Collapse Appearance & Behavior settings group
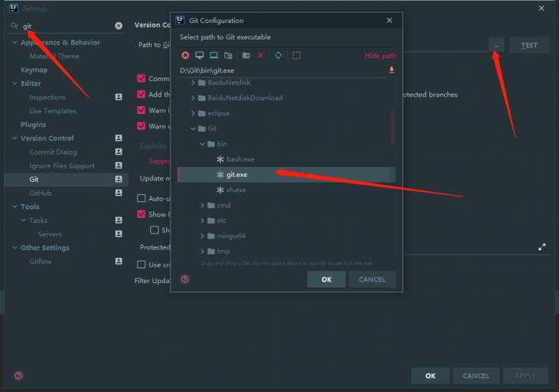Screen dimensions: 559x392 tap(15, 42)
